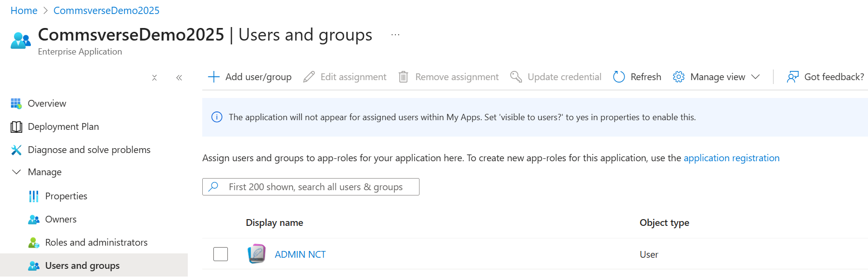This screenshot has width=868, height=278.
Task: Collapse the sidebar with double chevron
Action: 179,78
